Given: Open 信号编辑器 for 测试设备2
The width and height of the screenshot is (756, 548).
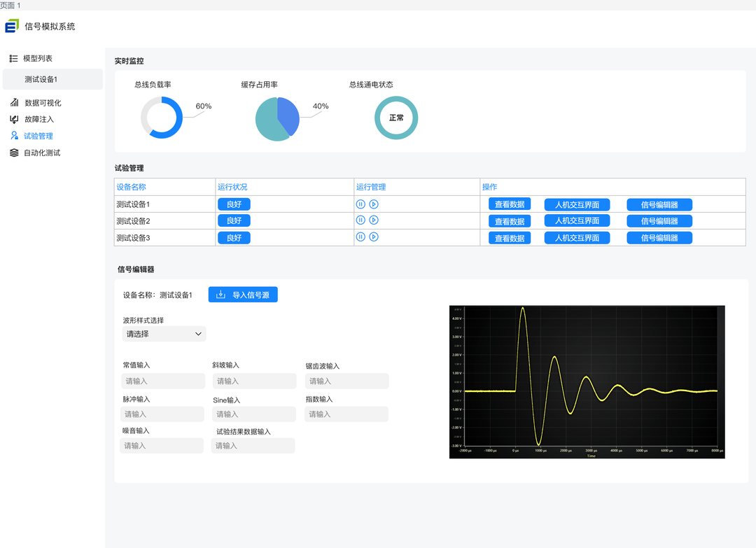Looking at the screenshot, I should [x=659, y=220].
